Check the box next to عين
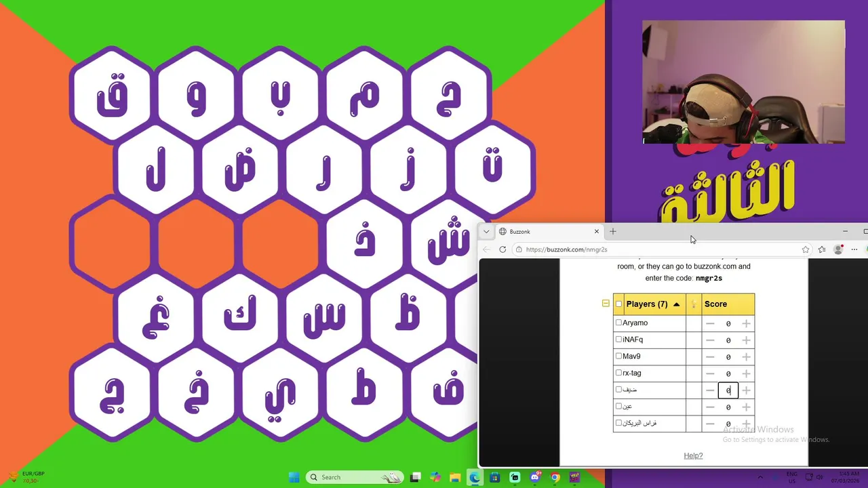Image resolution: width=868 pixels, height=488 pixels. (618, 406)
